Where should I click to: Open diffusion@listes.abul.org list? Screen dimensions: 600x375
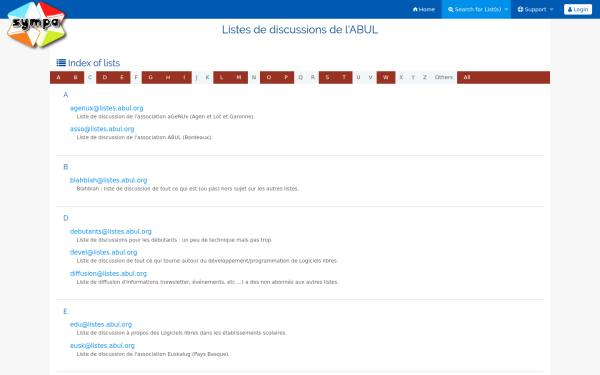pos(108,274)
